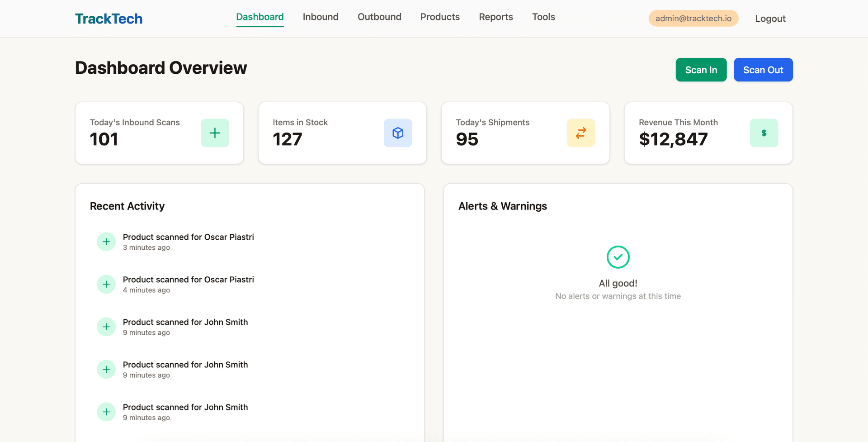Click the plus icon on the last activity entry
The image size is (868, 442).
pos(106,411)
